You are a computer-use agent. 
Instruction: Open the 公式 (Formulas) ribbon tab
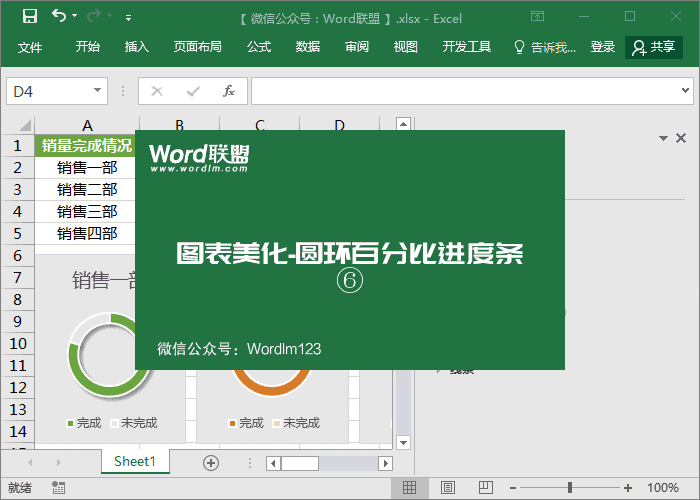(259, 47)
